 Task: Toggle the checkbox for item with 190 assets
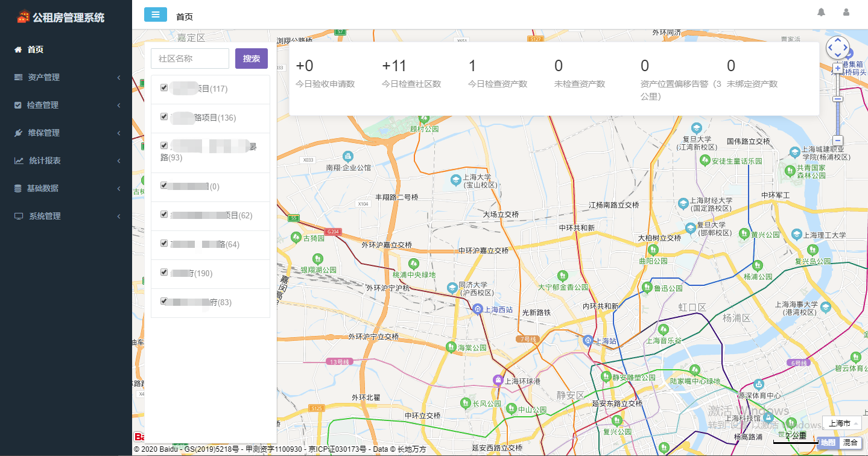click(x=164, y=273)
